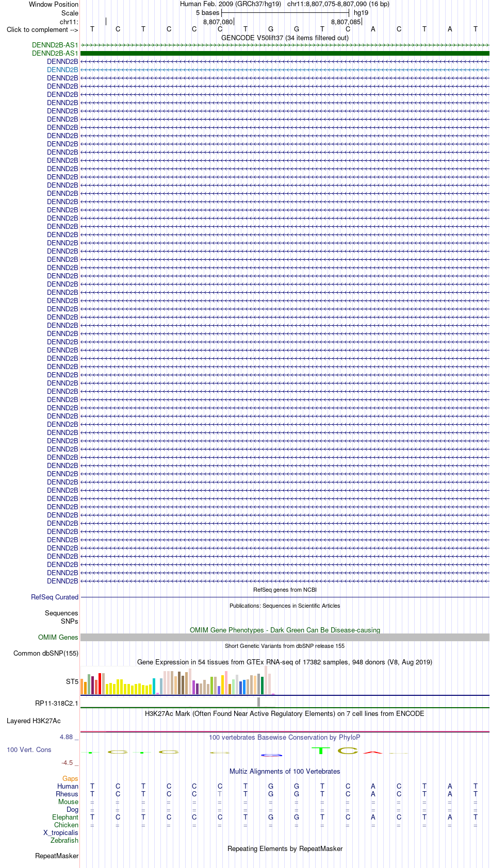Click the Common dbSNP(155) label
Screen dimensions: 490x868
click(x=46, y=653)
